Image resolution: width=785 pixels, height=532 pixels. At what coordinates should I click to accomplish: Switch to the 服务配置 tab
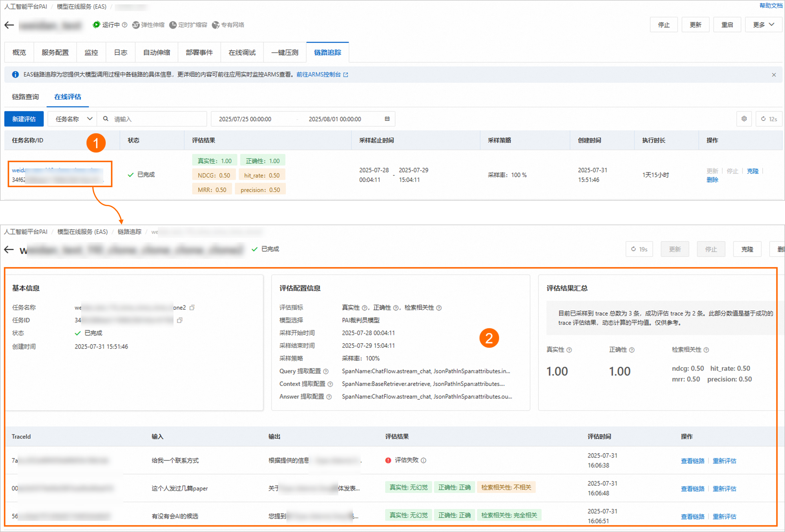pyautogui.click(x=55, y=52)
